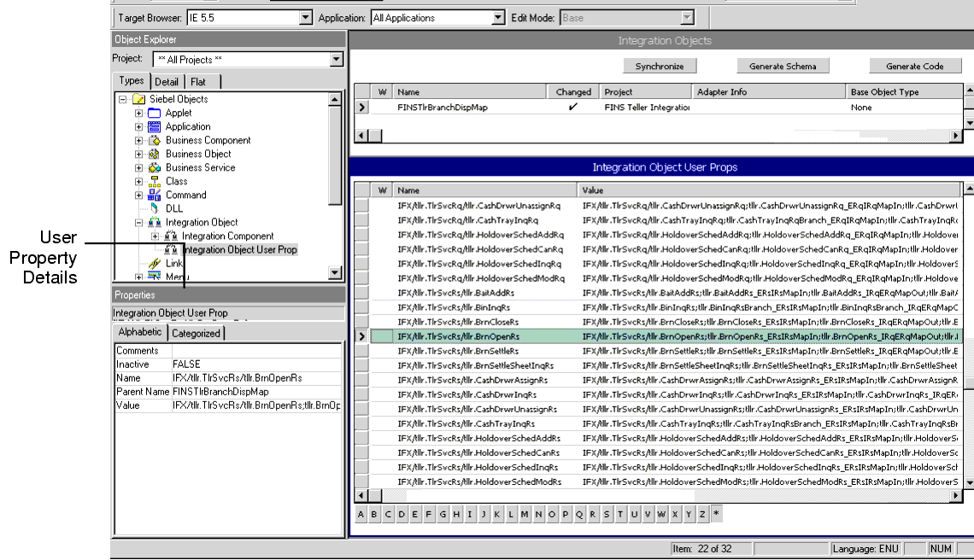Viewport: 974px width, 560px height.
Task: Click the Business Service icon
Action: [x=154, y=167]
